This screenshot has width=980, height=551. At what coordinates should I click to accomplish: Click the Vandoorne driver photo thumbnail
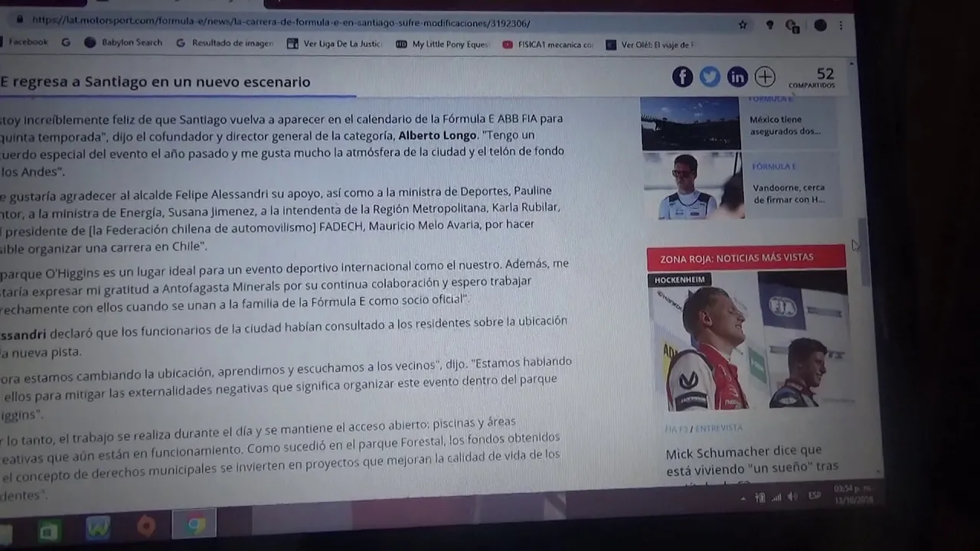(x=693, y=186)
